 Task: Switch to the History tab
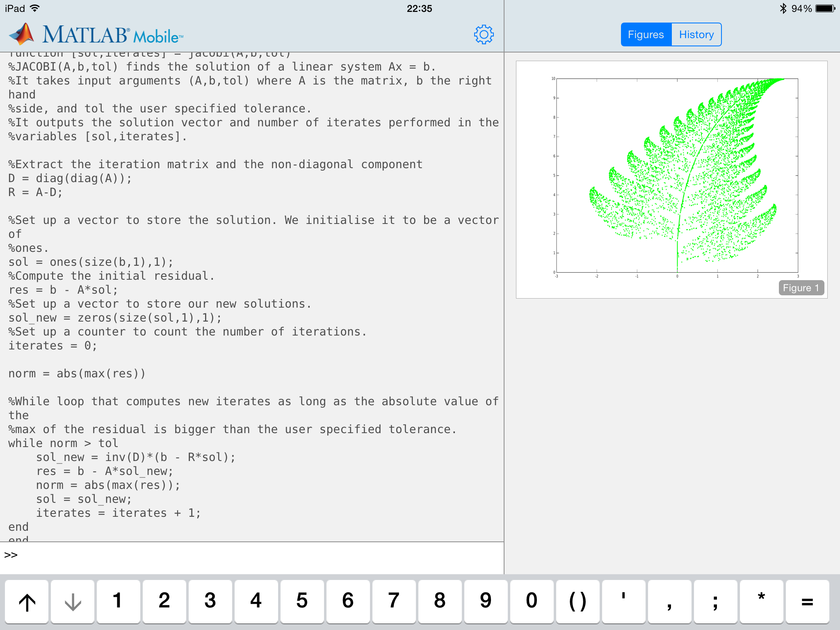pyautogui.click(x=696, y=34)
